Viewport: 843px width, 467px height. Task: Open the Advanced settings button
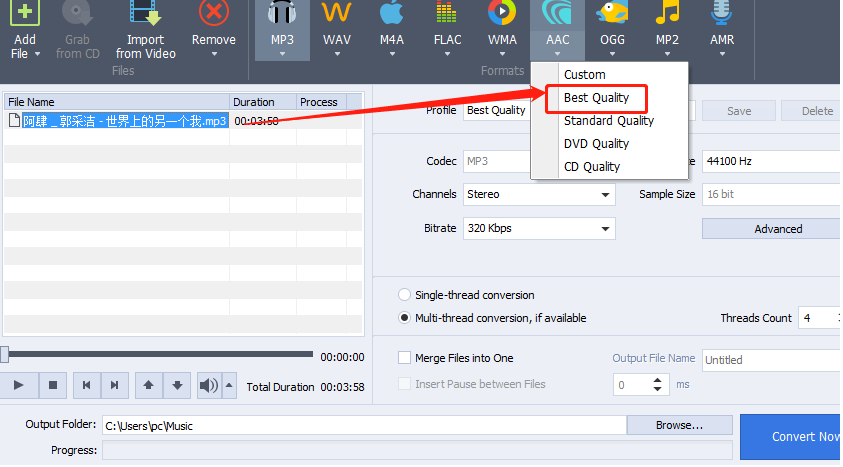tap(771, 229)
